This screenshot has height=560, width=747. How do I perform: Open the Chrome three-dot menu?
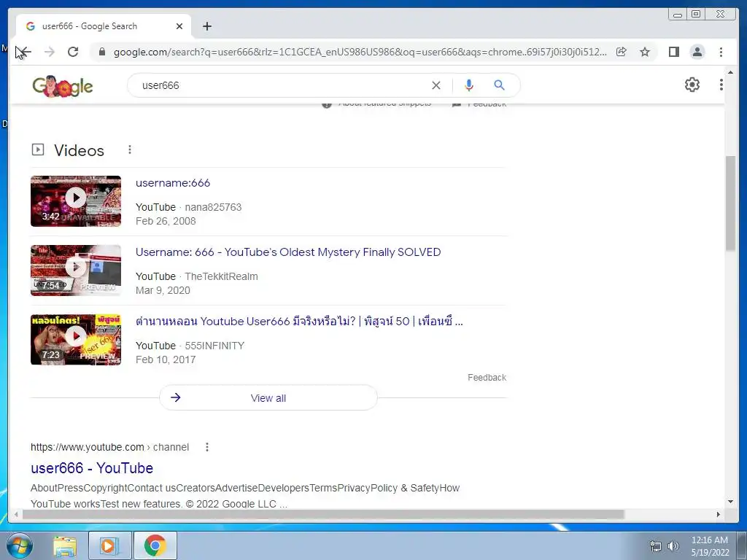(721, 52)
